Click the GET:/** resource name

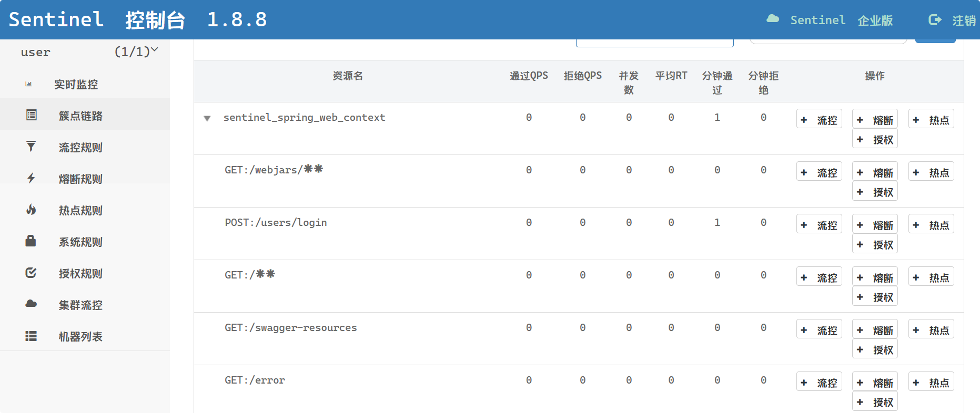click(x=250, y=275)
